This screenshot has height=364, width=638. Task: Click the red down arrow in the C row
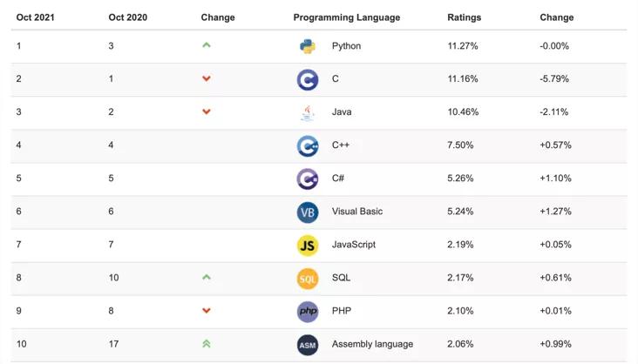pyautogui.click(x=207, y=79)
